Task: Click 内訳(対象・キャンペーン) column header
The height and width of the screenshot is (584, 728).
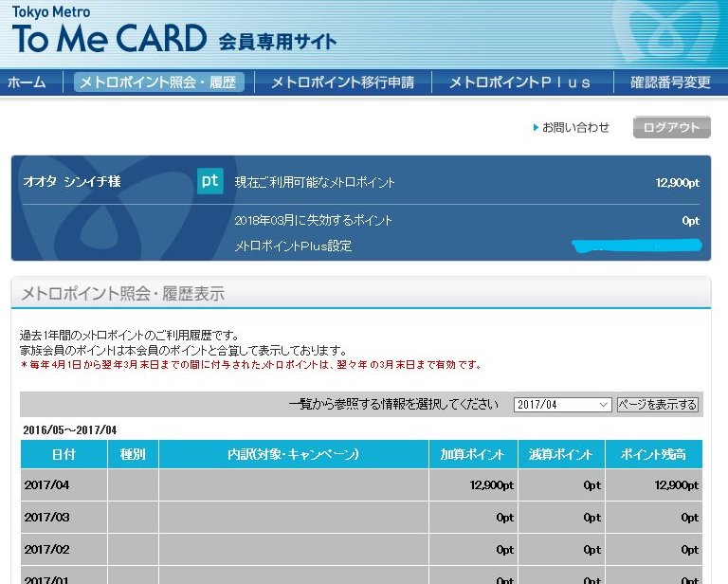Action: tap(294, 454)
